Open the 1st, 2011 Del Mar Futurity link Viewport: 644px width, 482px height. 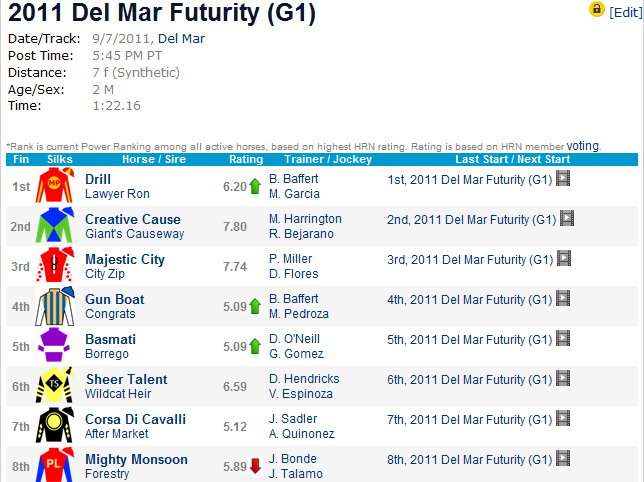[469, 180]
